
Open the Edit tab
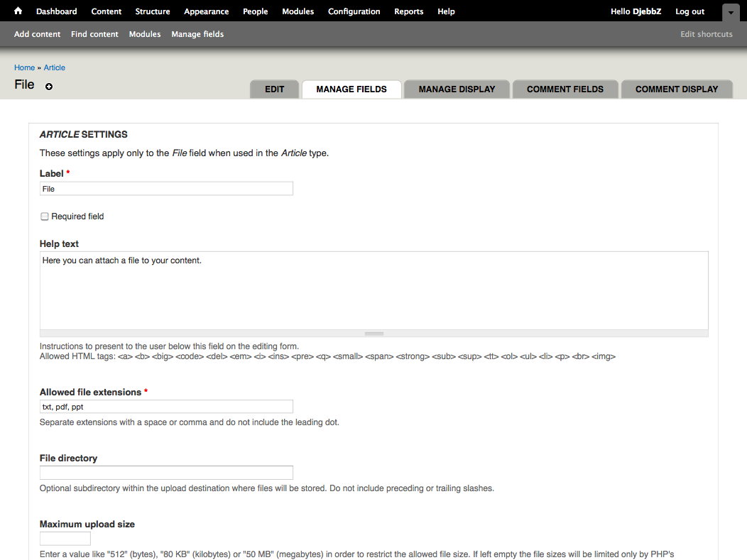274,89
